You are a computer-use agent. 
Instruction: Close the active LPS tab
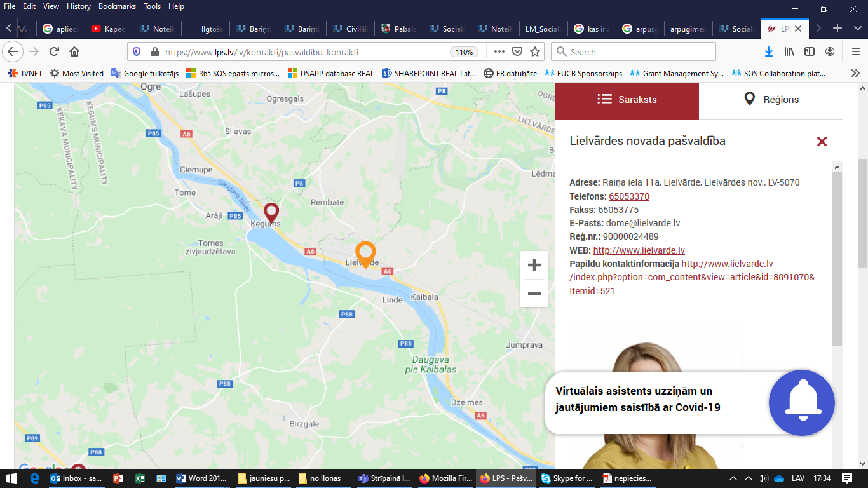[x=798, y=29]
